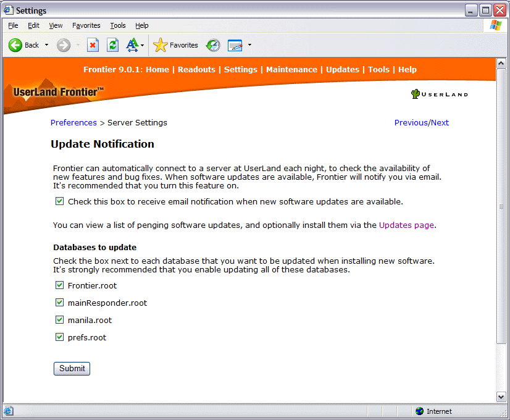The height and width of the screenshot is (420, 510).
Task: Expand the Forward history dropdown arrow
Action: pyautogui.click(x=78, y=45)
